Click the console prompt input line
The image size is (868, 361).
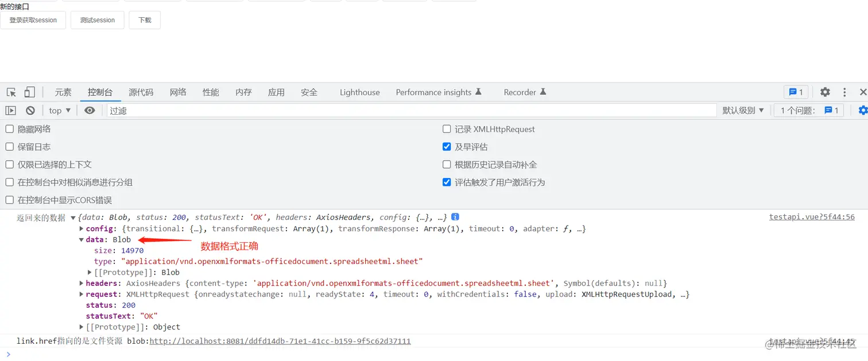click(x=434, y=354)
